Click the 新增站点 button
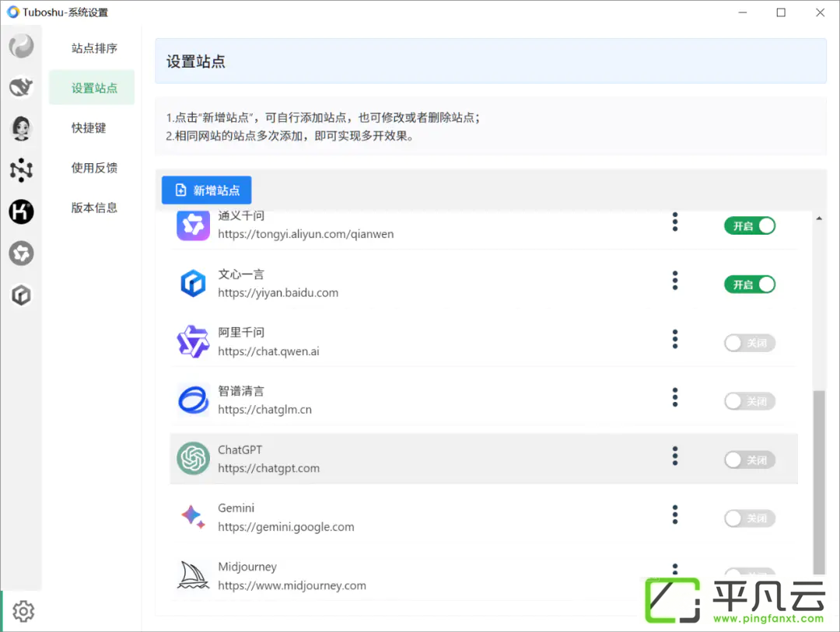This screenshot has height=632, width=840. [x=207, y=190]
